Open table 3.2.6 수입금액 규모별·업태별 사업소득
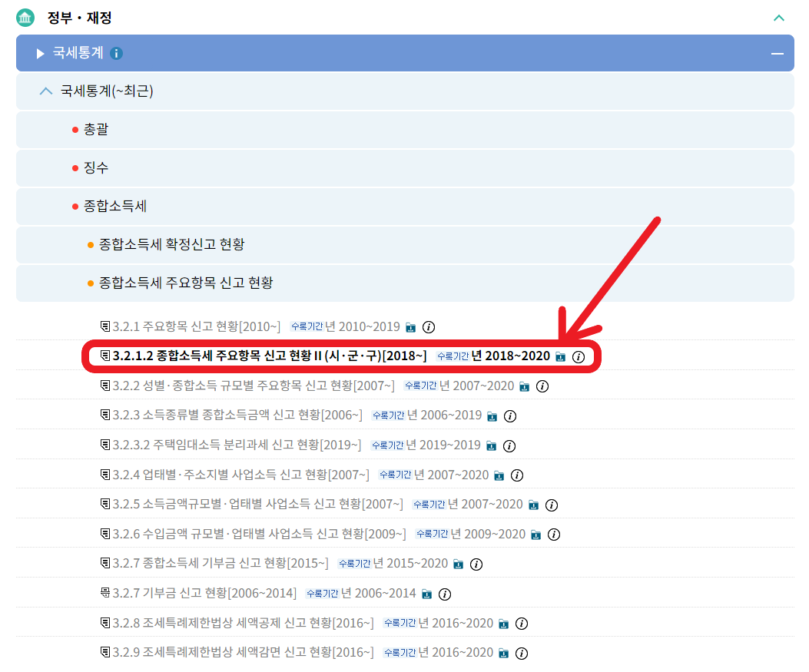 coord(259,534)
